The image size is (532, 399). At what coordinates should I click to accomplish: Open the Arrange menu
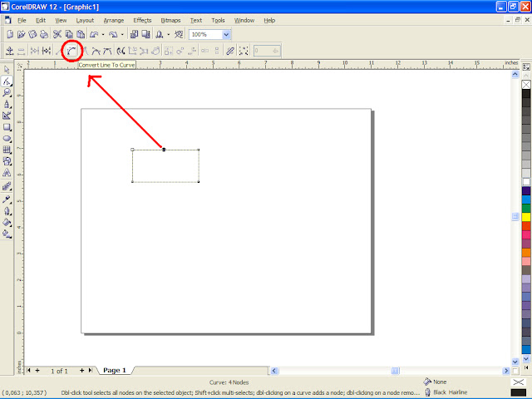tap(114, 20)
